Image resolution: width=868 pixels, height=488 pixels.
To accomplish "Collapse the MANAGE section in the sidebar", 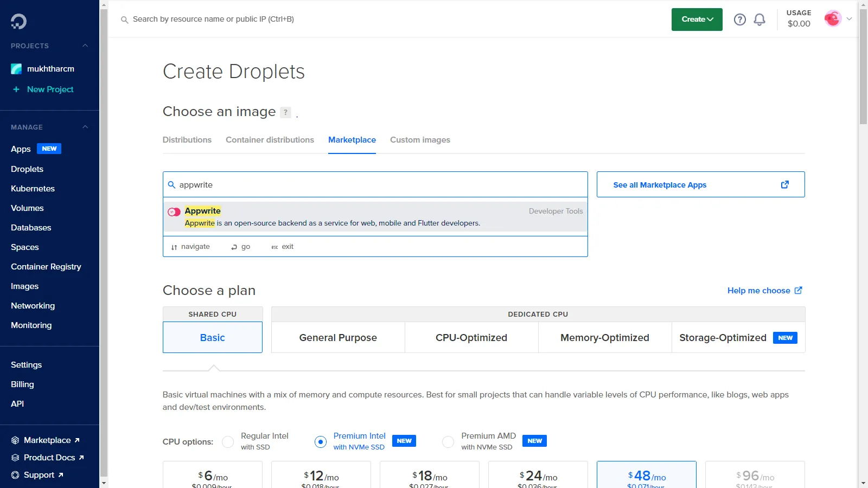I will [85, 127].
